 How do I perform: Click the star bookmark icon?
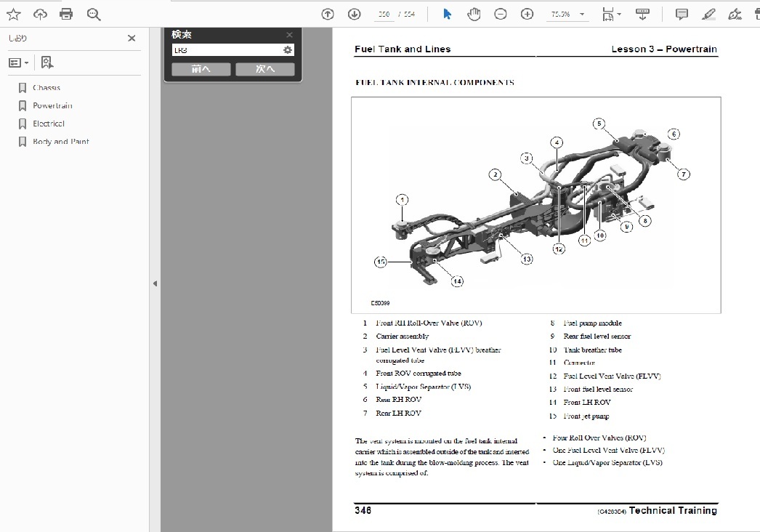[x=14, y=14]
